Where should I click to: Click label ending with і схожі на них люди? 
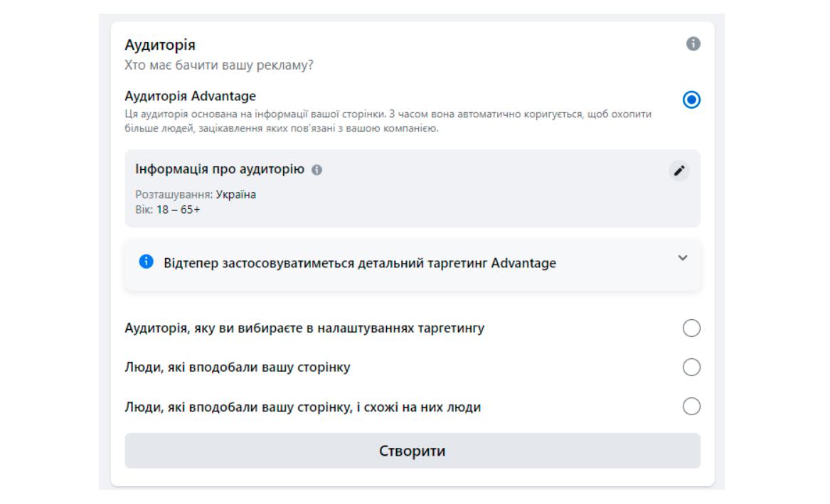[303, 407]
